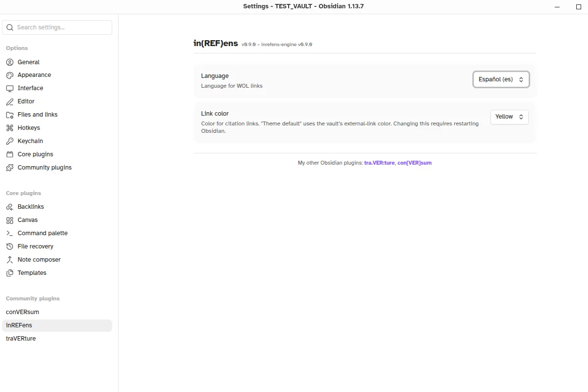Screen dimensions: 588x392
Task: Click the Templates copy icon
Action: [10, 273]
